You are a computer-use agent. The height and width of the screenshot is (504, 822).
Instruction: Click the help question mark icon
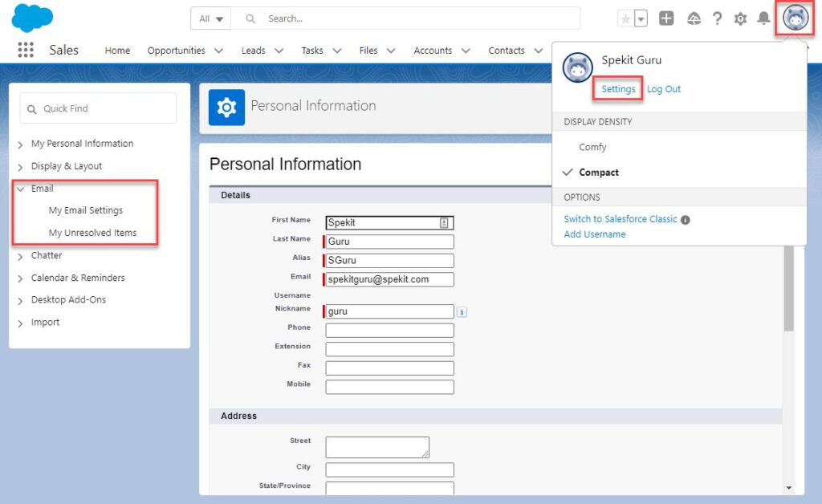pos(717,19)
